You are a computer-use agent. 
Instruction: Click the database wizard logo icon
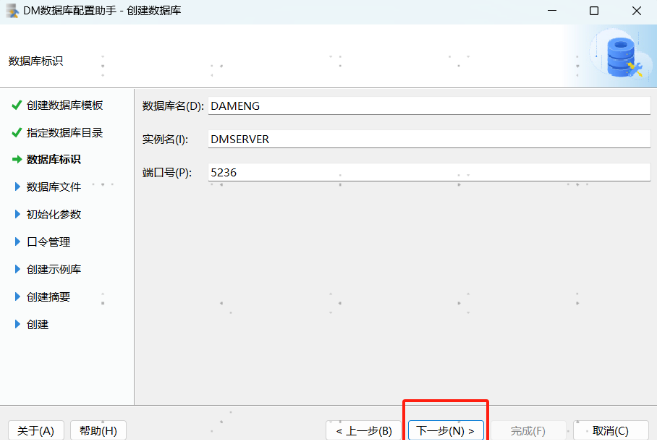point(623,57)
